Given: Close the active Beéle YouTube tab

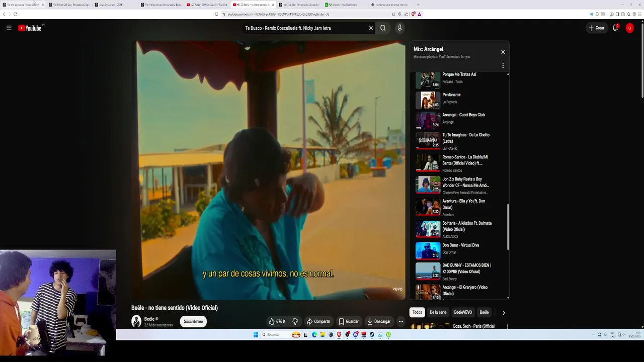Looking at the screenshot, I should point(273,5).
